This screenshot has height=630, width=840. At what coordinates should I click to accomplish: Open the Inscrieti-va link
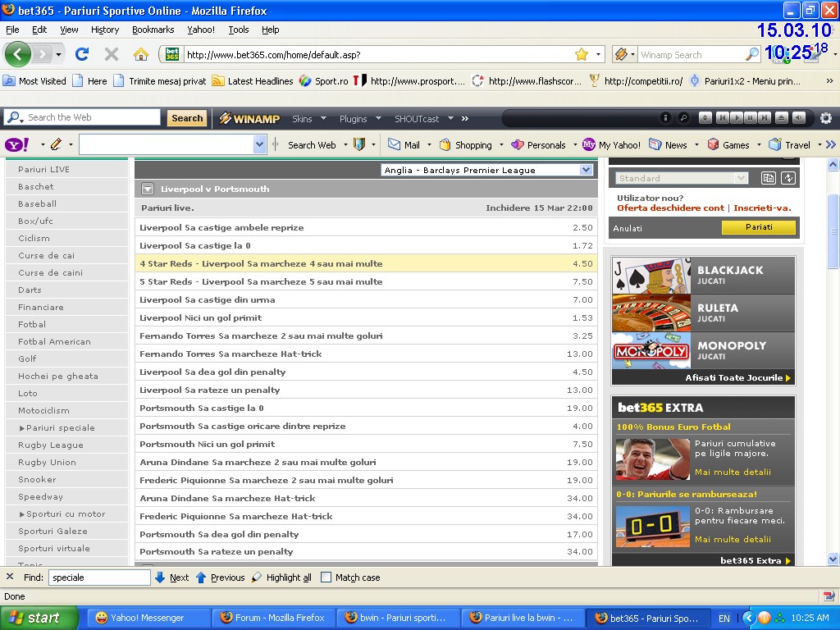762,208
